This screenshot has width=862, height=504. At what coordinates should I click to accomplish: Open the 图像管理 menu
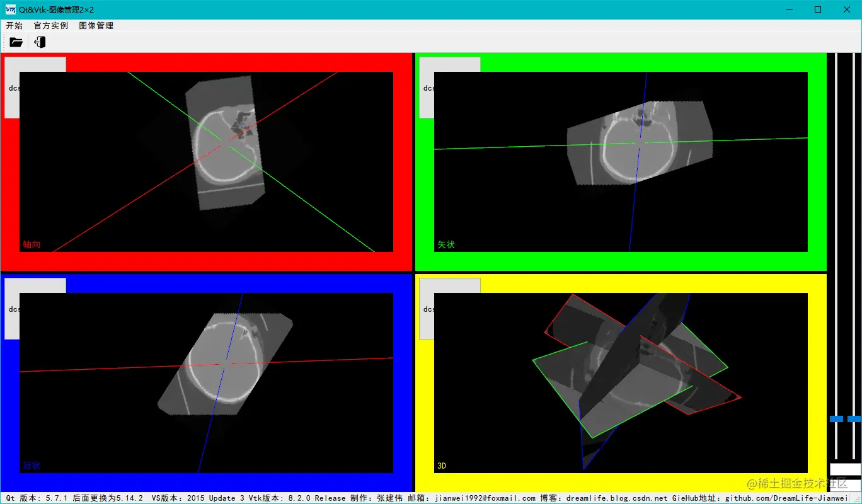coord(96,25)
